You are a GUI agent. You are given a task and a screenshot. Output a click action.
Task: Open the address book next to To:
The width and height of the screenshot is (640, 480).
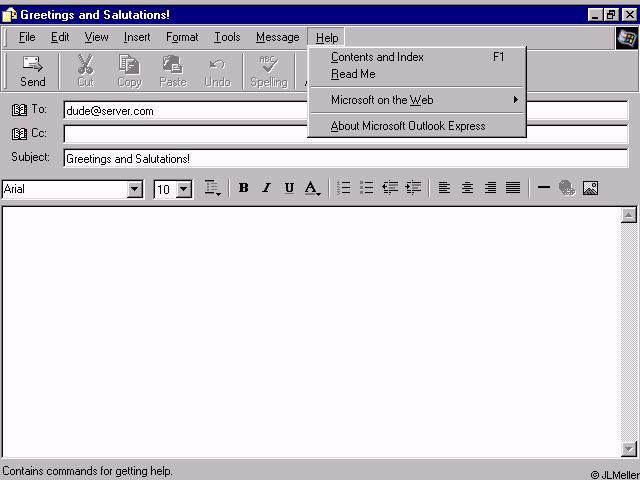click(x=19, y=110)
